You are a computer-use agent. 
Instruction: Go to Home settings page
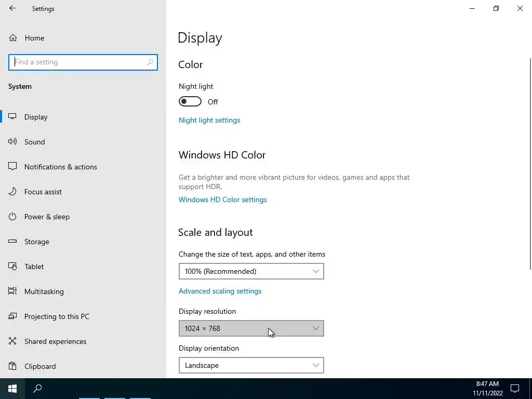tap(34, 38)
